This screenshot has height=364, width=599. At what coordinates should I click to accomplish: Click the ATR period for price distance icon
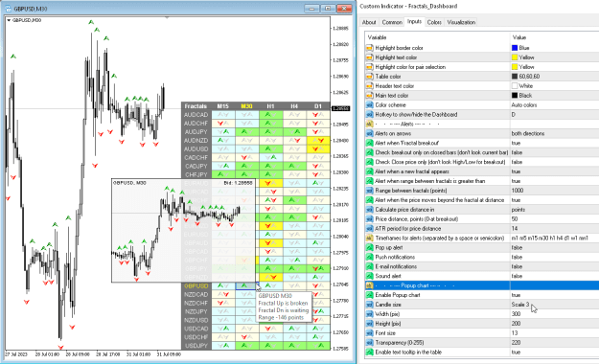(x=369, y=228)
